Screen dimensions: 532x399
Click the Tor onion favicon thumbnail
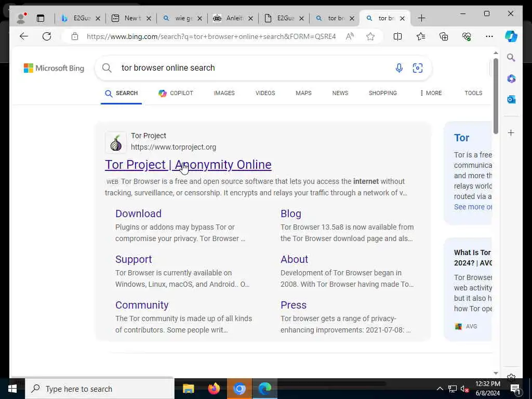pyautogui.click(x=116, y=142)
